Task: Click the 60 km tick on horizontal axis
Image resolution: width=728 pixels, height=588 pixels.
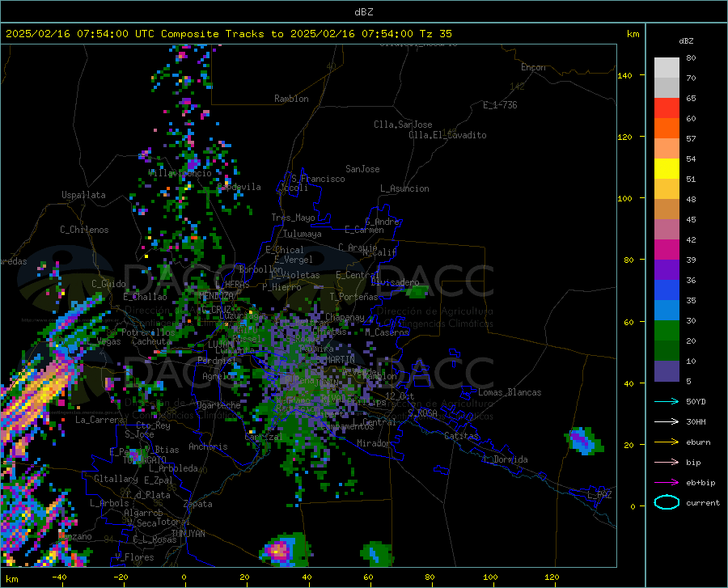Action: point(368,577)
